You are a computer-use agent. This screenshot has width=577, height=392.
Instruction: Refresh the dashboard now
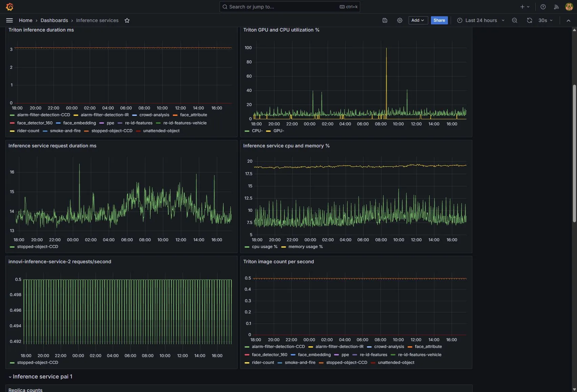tap(530, 20)
